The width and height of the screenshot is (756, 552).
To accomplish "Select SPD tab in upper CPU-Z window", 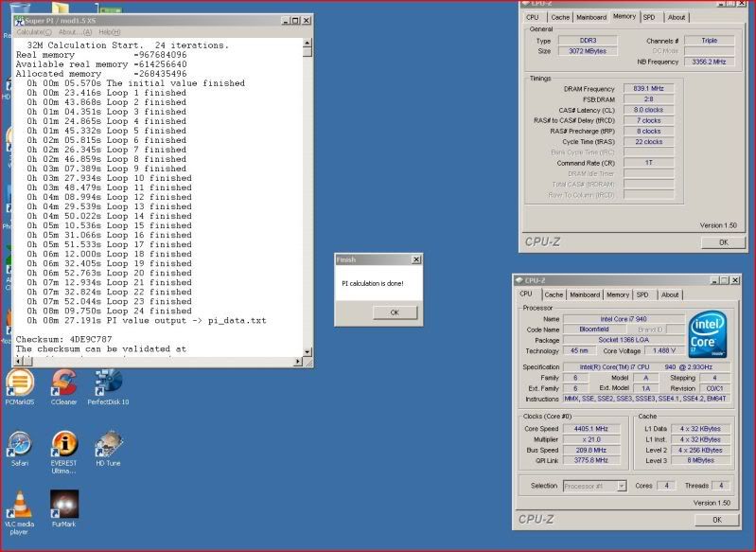I will pos(649,17).
